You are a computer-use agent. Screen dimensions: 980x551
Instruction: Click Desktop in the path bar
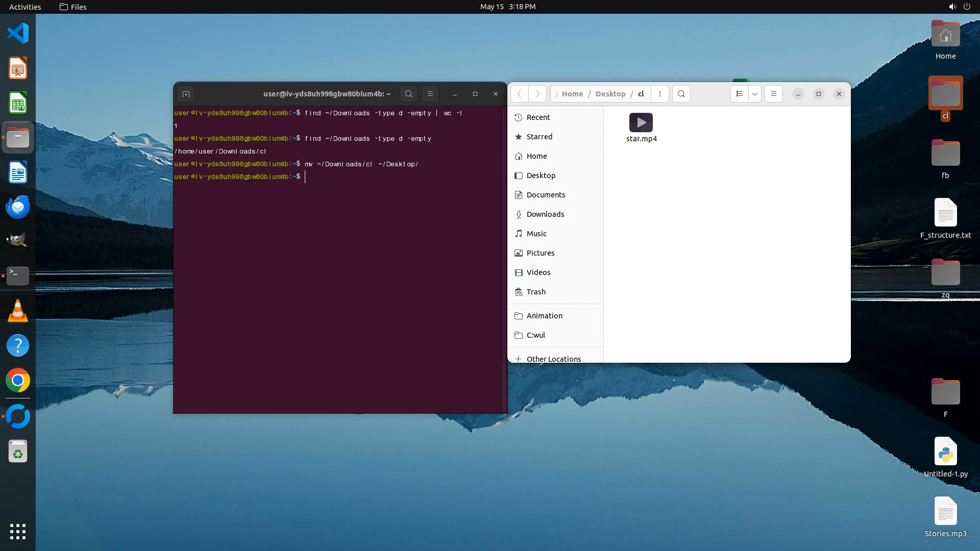coord(610,94)
